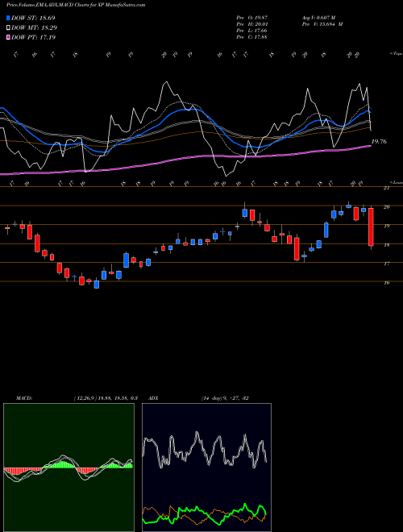Click the white DOW MT legend swatch
The width and height of the screenshot is (403, 532).
click(x=8, y=28)
